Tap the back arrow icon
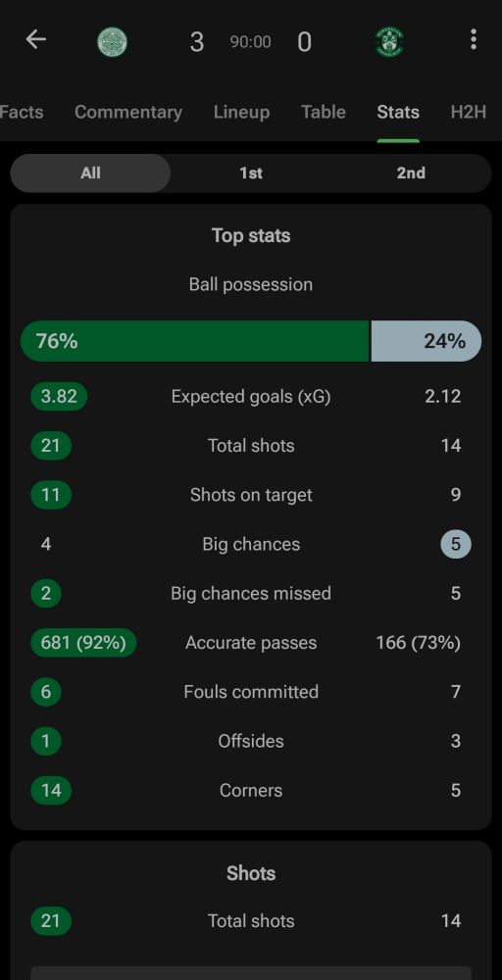Viewport: 502px width, 980px height. coord(35,39)
